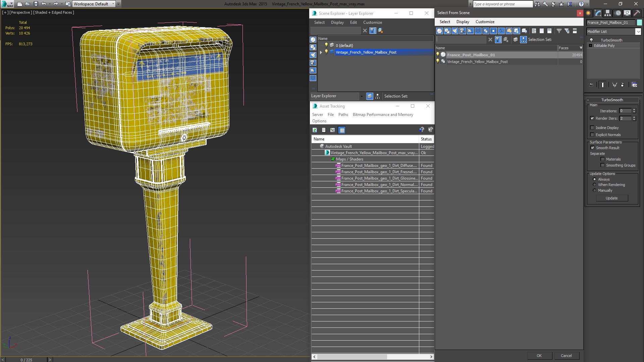
Task: Enable Separate by Smoothing Groups checkbox
Action: [602, 165]
